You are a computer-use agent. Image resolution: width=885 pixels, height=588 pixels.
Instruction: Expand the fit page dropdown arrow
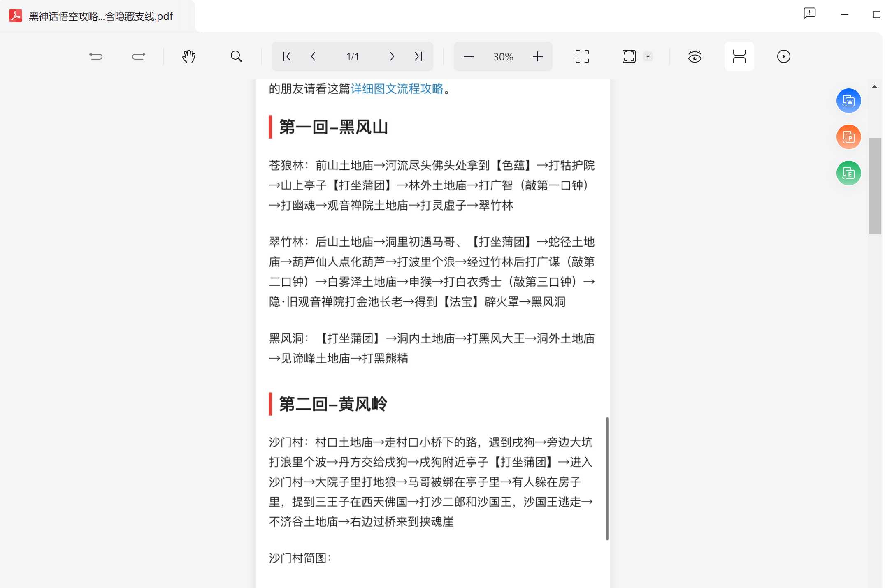pyautogui.click(x=648, y=56)
